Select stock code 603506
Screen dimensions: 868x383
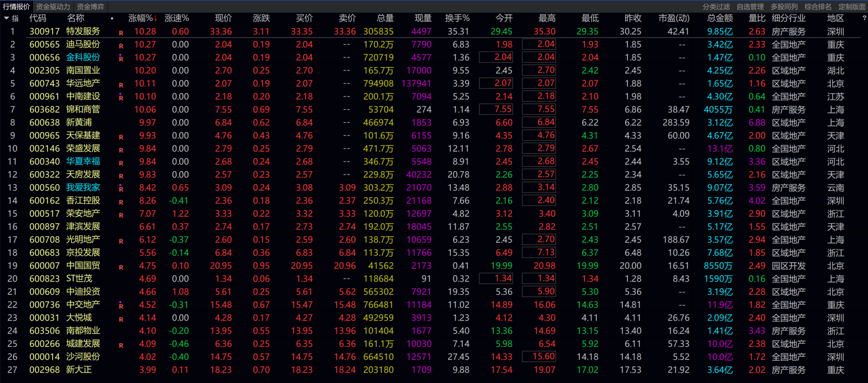(44, 331)
